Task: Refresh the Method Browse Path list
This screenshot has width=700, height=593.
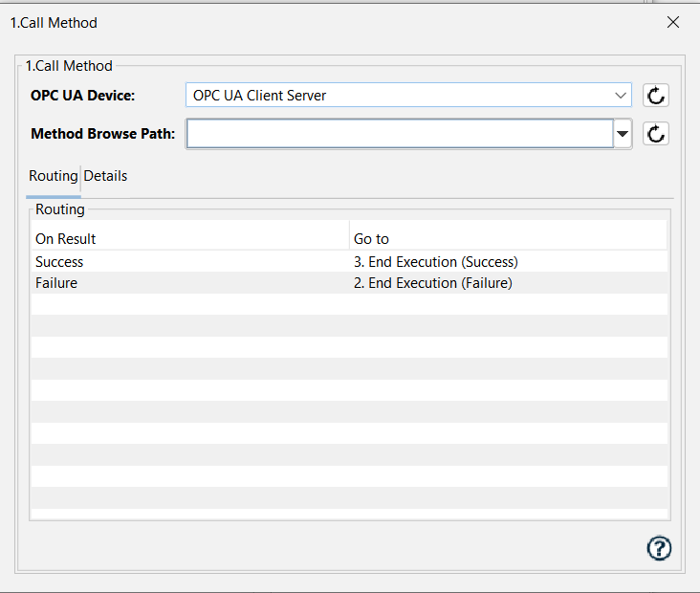Action: coord(655,134)
